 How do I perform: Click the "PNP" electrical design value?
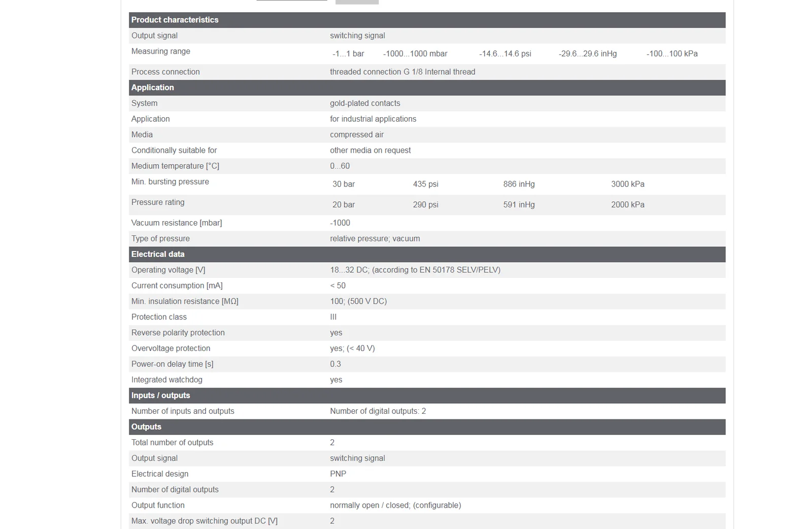point(338,475)
